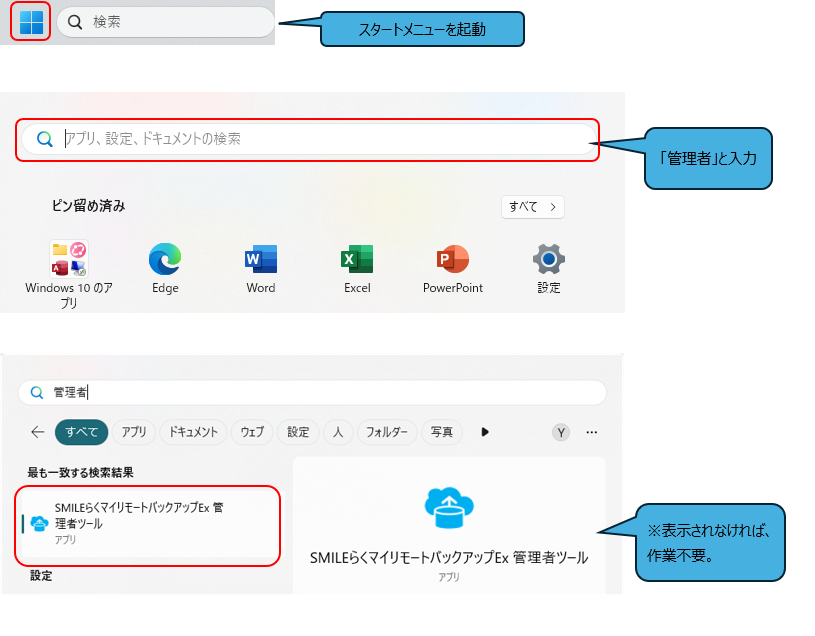This screenshot has height=636, width=815.
Task: Select the フォルダー filter tab
Action: pyautogui.click(x=387, y=432)
